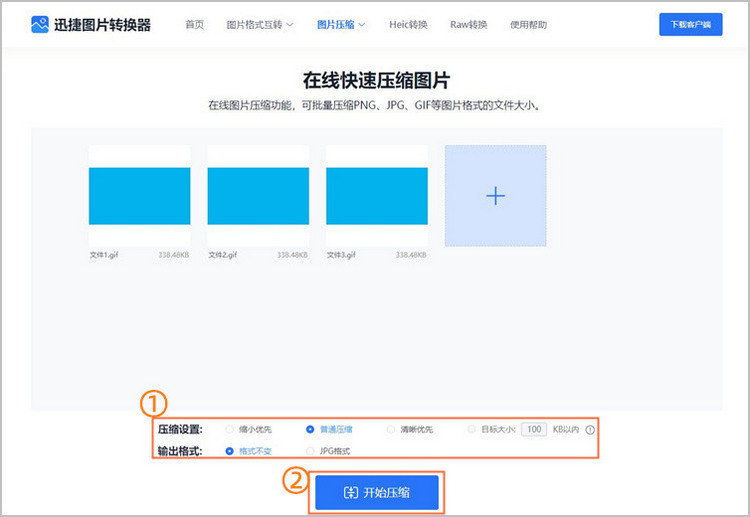This screenshot has width=750, height=517.
Task: Click the 下载客户端 button
Action: pos(691,24)
